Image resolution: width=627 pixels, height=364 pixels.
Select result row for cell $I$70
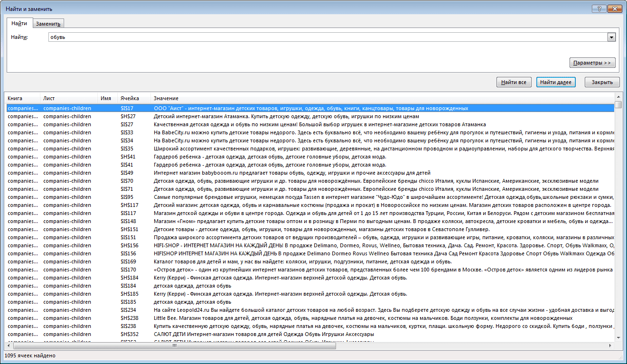(x=309, y=181)
